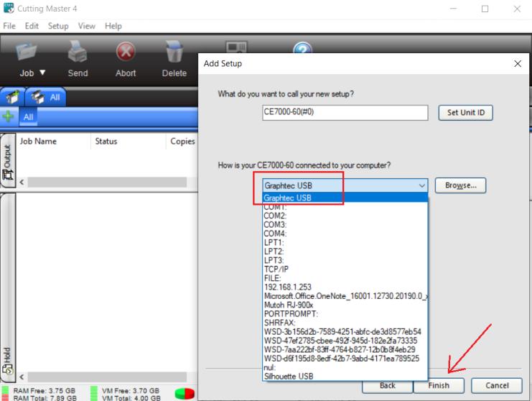Click the red Abort icon
The image size is (532, 401).
pyautogui.click(x=126, y=52)
